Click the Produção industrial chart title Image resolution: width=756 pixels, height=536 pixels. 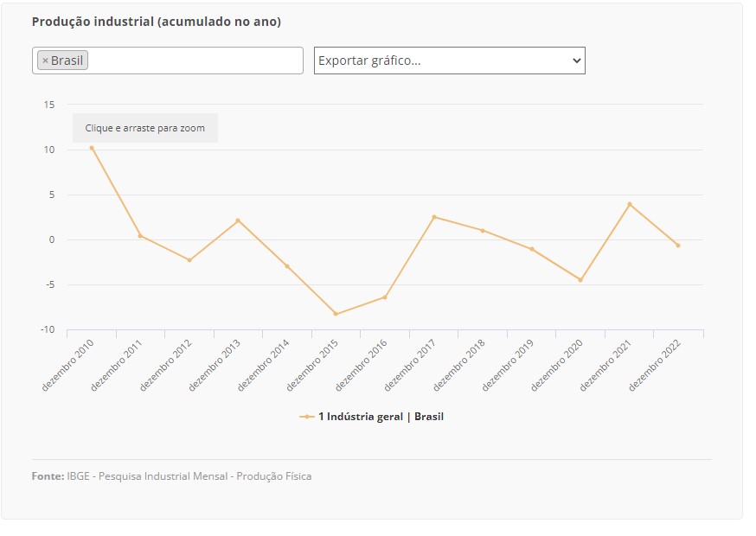(157, 22)
